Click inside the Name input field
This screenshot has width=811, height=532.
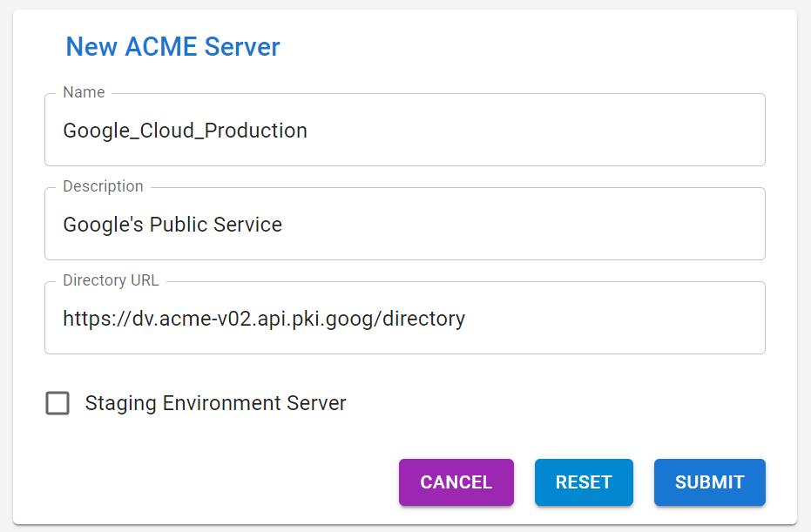click(404, 130)
